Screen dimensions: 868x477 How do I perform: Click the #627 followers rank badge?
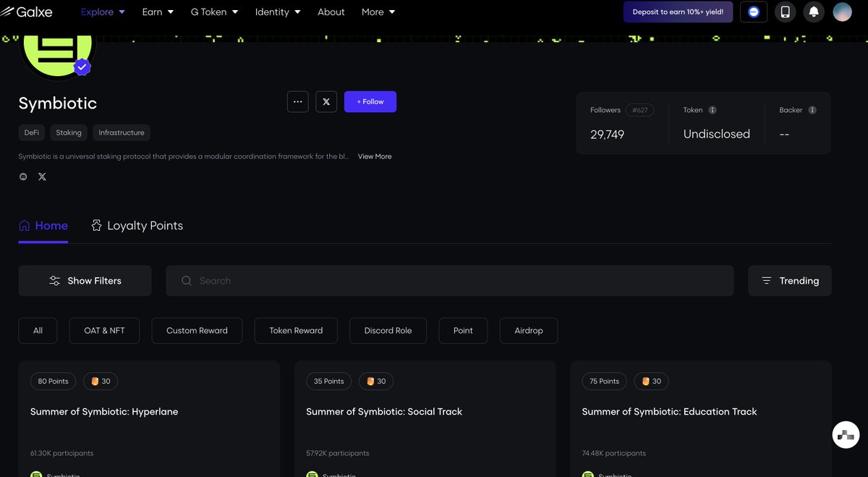click(x=640, y=110)
